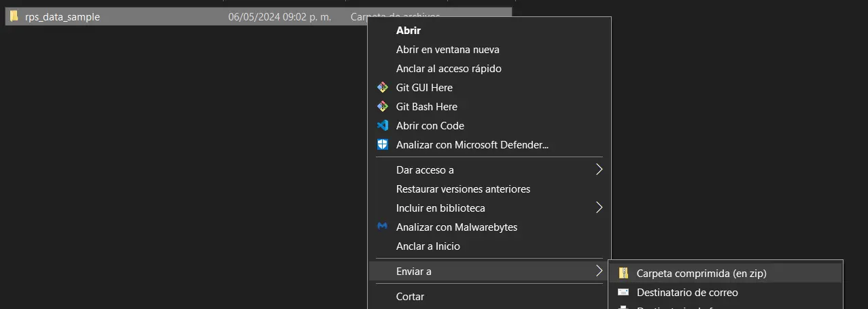Open Git GUI Here menu entry

[x=424, y=88]
